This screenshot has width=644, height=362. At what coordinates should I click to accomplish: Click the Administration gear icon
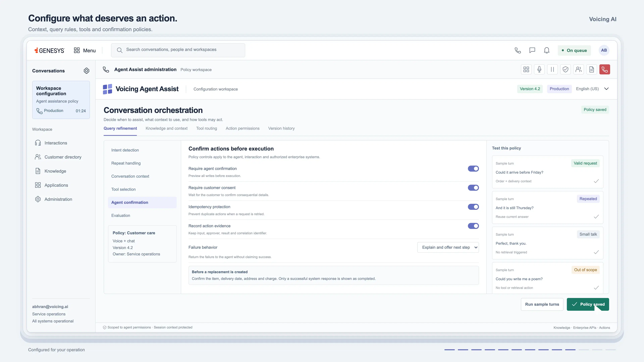pyautogui.click(x=38, y=199)
